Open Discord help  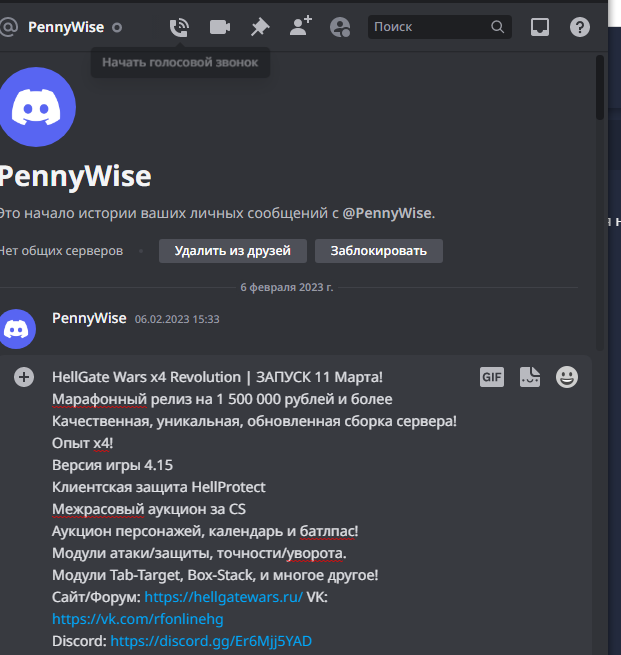tap(580, 27)
